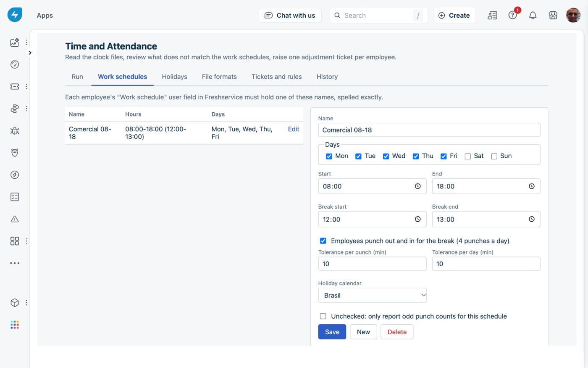Uncheck the Mon day checkbox
588x368 pixels.
[329, 156]
